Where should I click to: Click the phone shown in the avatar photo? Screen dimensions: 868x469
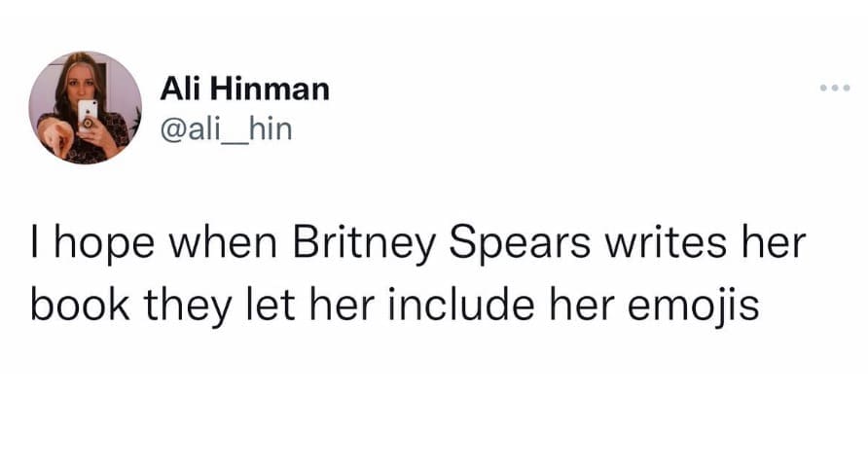(x=89, y=114)
